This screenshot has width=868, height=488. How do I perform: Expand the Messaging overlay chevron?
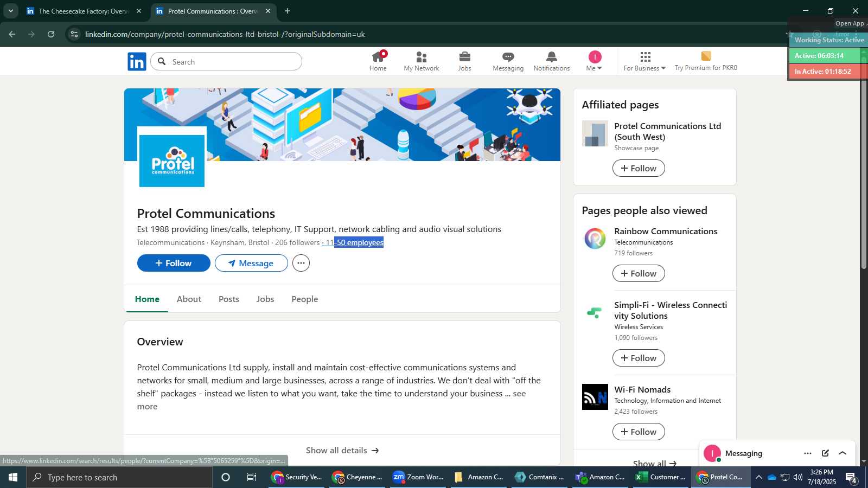(843, 453)
